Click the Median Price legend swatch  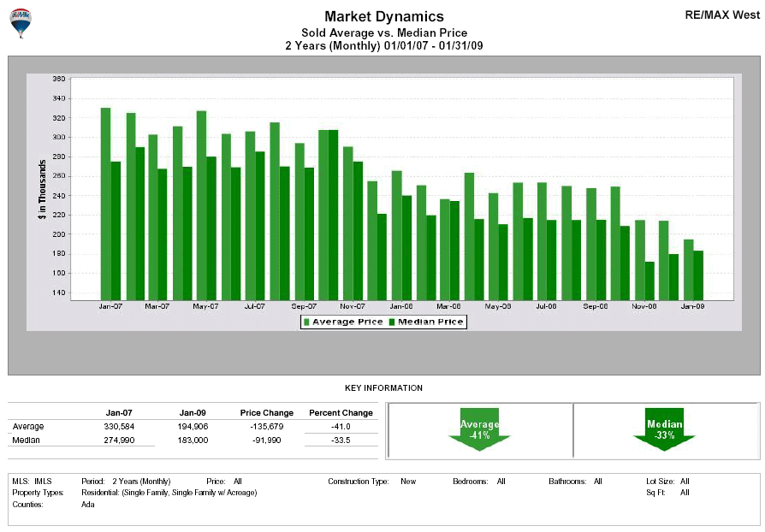point(392,322)
